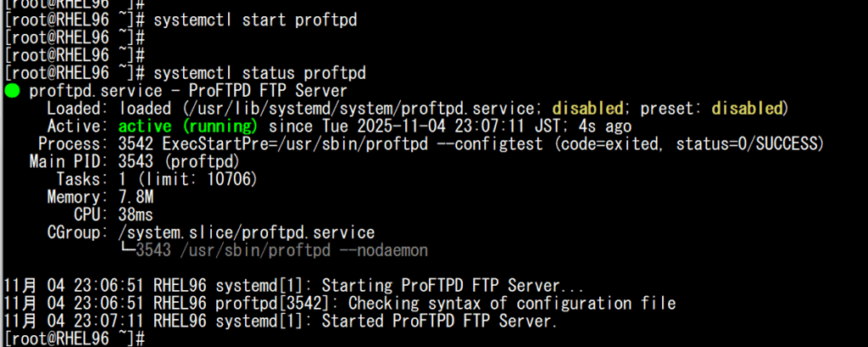Click the CGroup path /system.slice/proftpd.service
This screenshot has width=868, height=347.
pos(247,232)
